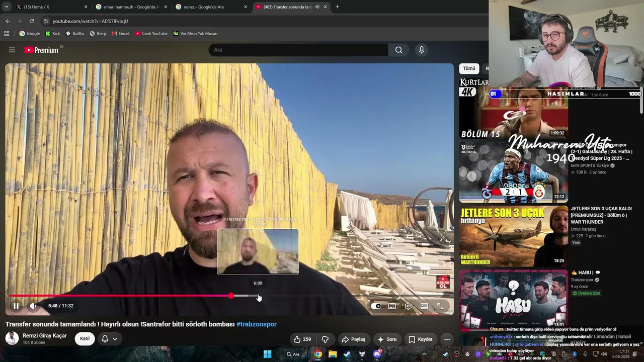Screen dimensions: 644x362
Task: Open the Google bookmark
Action: pyautogui.click(x=30, y=34)
